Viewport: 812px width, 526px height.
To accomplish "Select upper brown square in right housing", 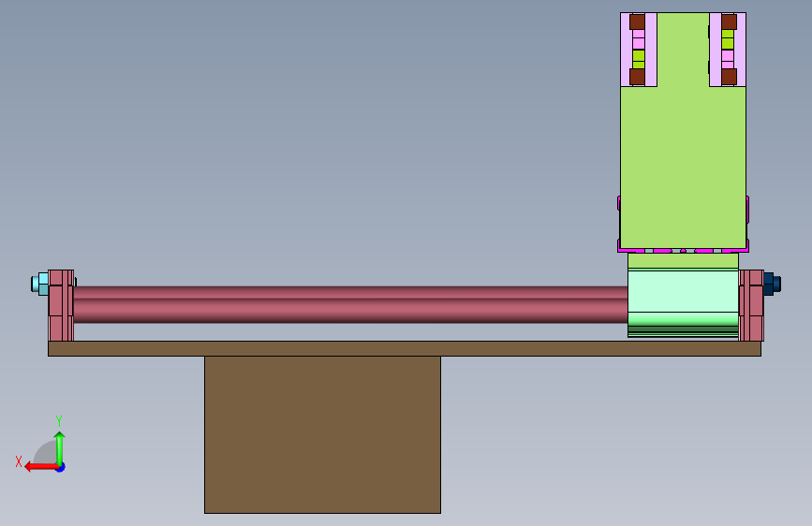I will point(730,22).
